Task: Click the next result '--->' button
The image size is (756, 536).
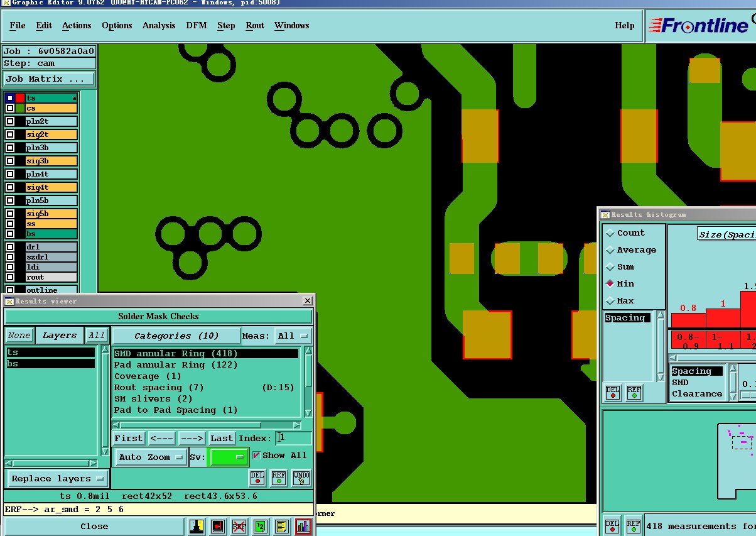Action: tap(192, 438)
